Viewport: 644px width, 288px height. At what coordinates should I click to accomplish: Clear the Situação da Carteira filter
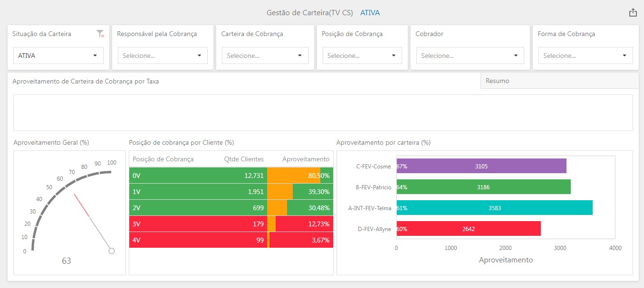[100, 34]
